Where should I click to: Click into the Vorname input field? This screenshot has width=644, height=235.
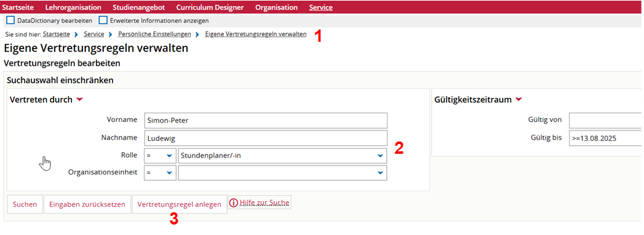(x=266, y=121)
